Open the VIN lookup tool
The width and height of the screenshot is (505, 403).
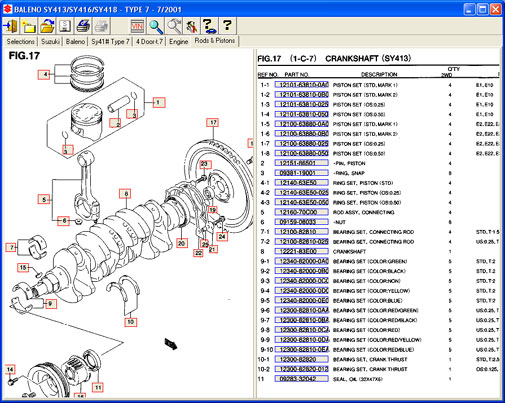[x=137, y=26]
